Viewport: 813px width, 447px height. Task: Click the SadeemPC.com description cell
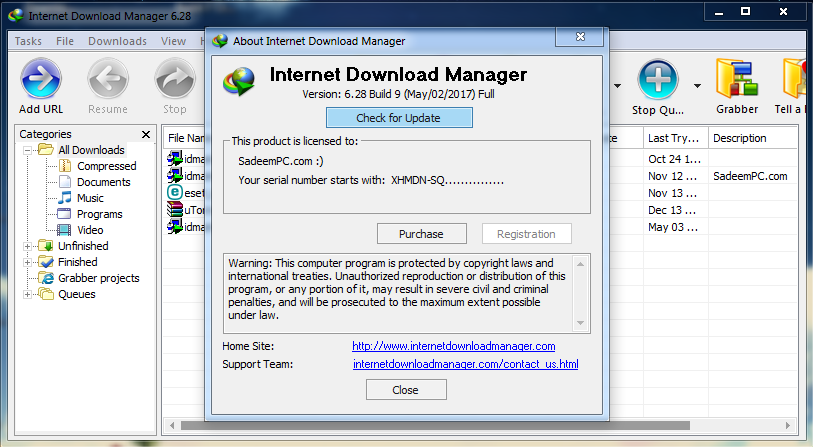click(x=750, y=176)
